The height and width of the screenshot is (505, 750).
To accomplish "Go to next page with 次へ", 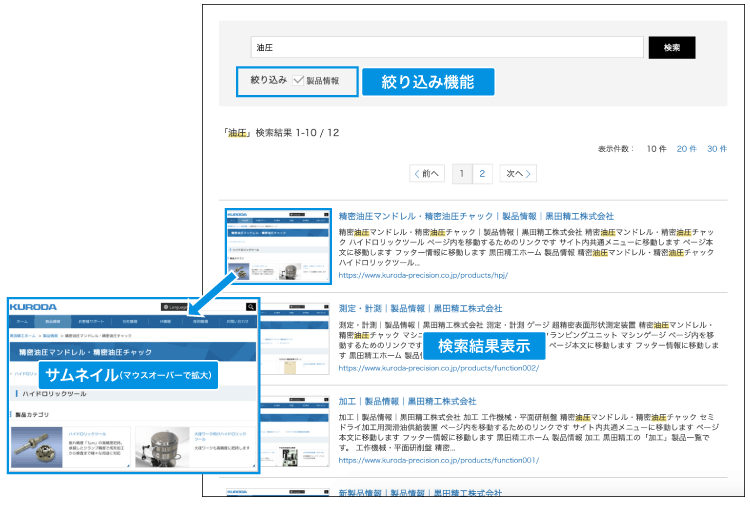I will 518,173.
